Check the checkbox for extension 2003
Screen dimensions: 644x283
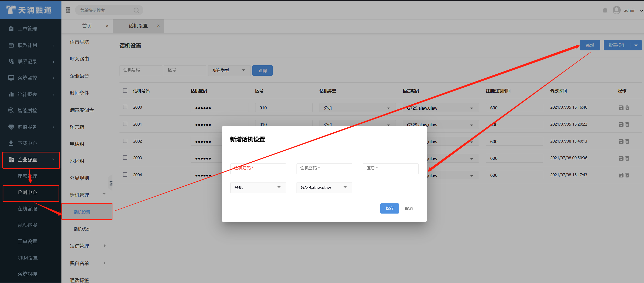(x=125, y=158)
